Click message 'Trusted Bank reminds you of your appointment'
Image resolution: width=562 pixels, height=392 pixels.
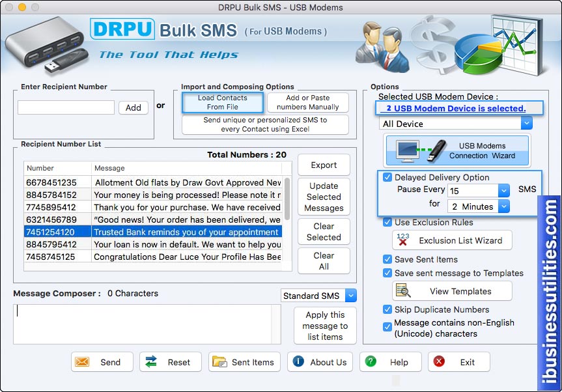[x=186, y=232]
